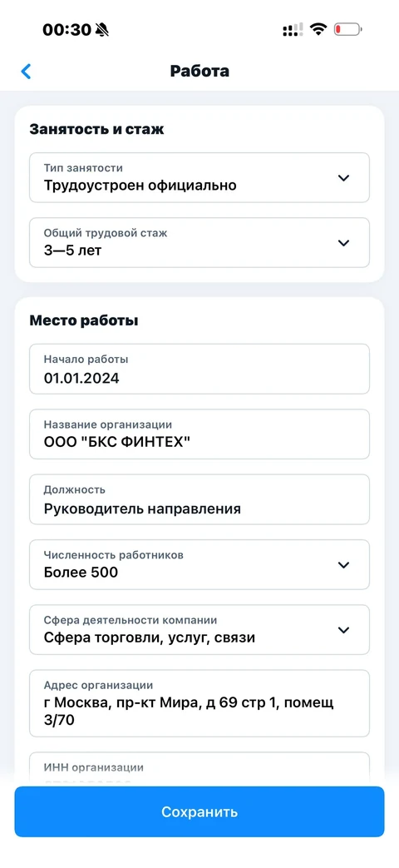Tap the silent mode bell icon
Screen dimensions: 399x868
(x=102, y=29)
